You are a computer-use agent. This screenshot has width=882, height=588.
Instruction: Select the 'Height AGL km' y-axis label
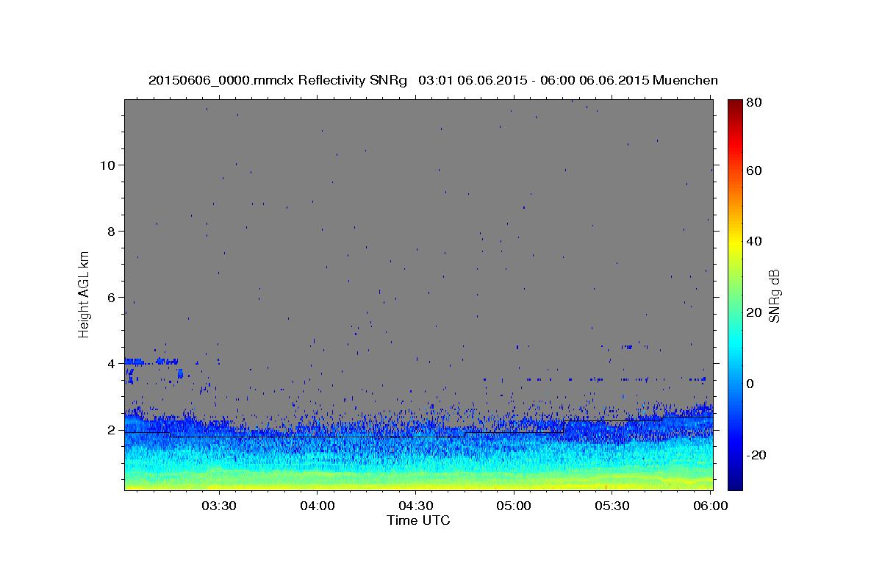click(x=84, y=295)
